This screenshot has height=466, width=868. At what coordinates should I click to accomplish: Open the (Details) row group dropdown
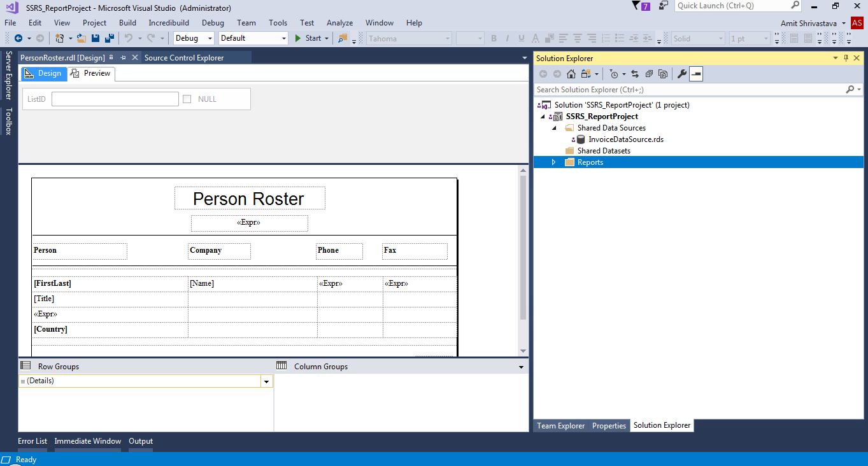point(267,381)
